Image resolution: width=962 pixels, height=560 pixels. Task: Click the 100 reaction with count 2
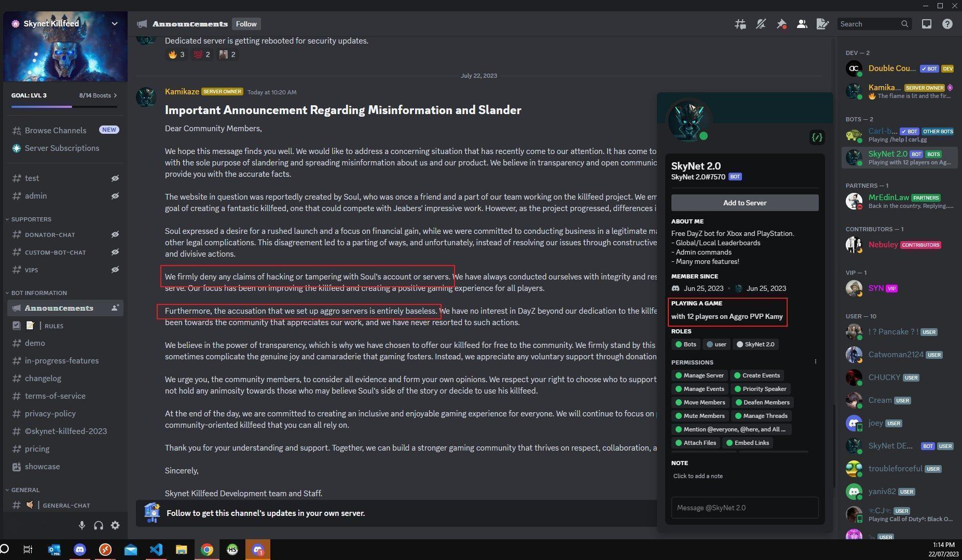point(201,54)
